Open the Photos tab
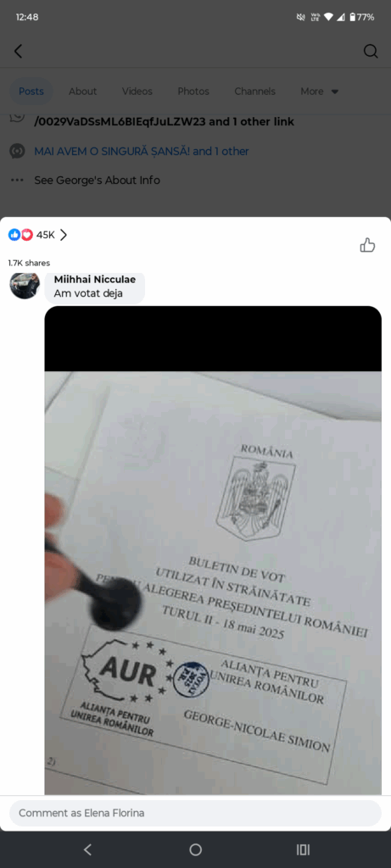 [193, 92]
